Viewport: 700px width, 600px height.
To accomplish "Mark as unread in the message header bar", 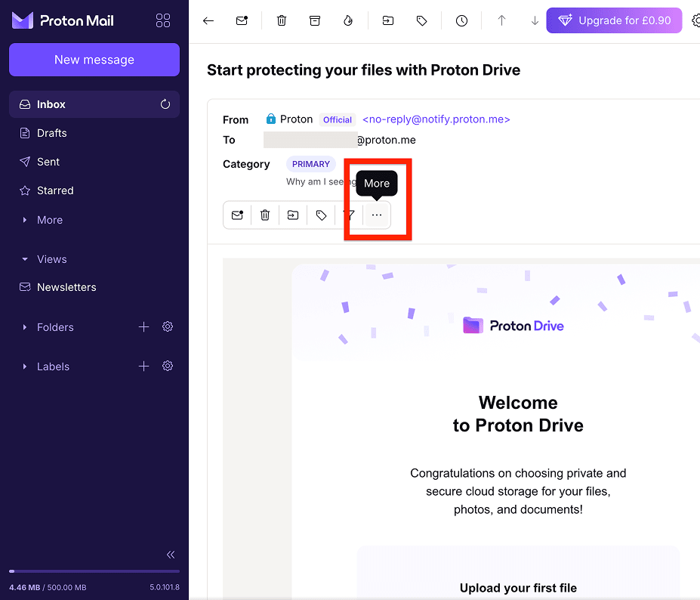I will tap(238, 215).
